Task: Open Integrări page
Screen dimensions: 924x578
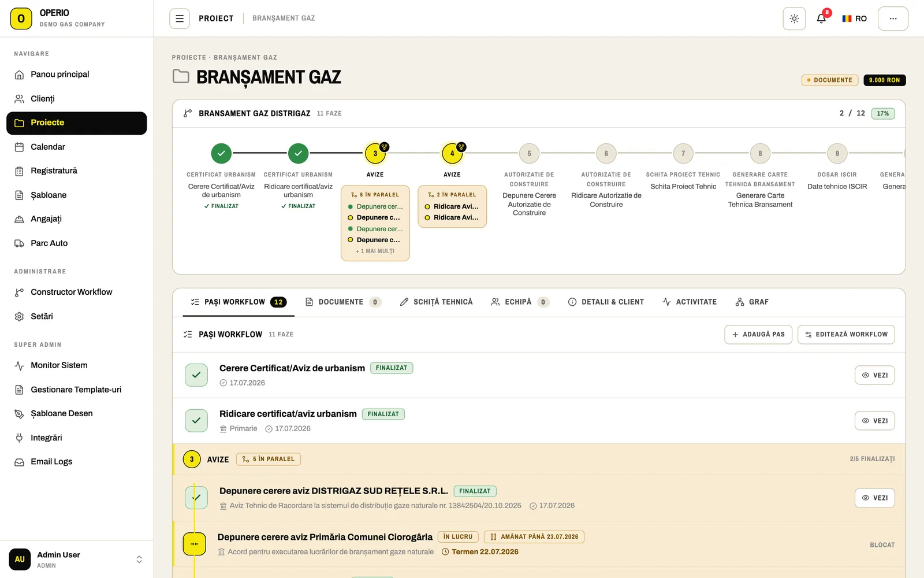Action: pos(77,438)
